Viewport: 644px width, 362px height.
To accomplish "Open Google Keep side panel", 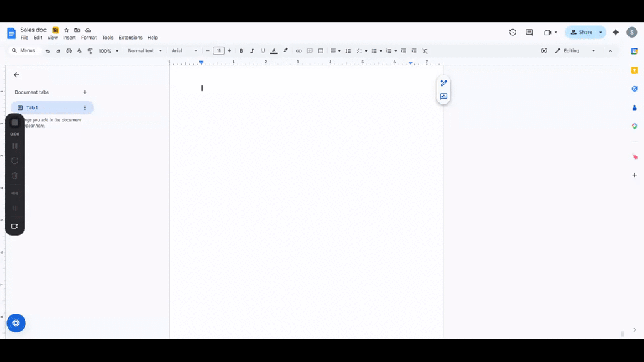I will pyautogui.click(x=635, y=70).
